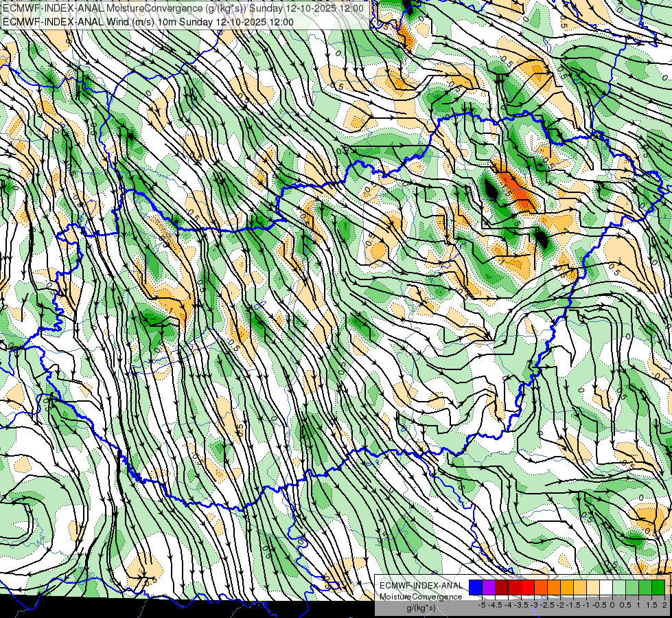Pick the green legend swatch between 1 and 1.5
672x618 pixels.
645,587
